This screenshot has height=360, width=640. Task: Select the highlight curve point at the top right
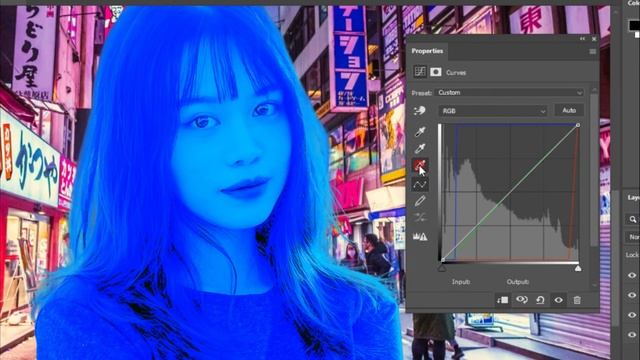[578, 125]
